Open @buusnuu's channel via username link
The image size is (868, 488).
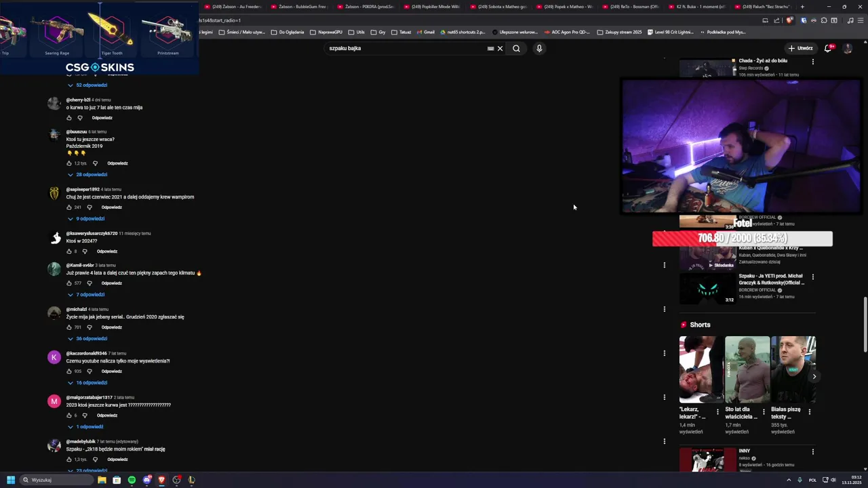(77, 131)
